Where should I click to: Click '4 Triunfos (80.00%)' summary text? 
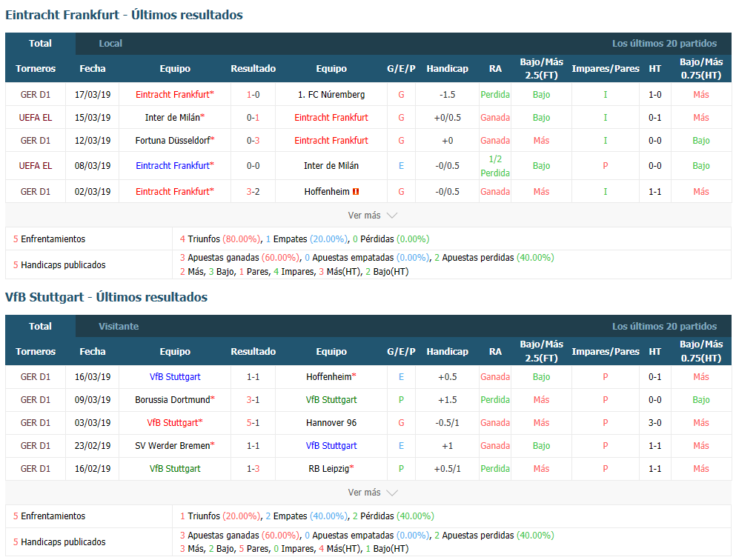tap(220, 239)
